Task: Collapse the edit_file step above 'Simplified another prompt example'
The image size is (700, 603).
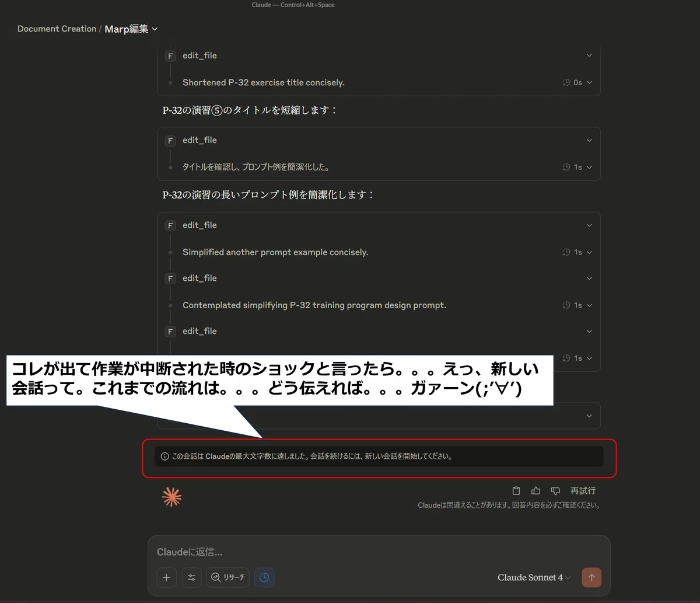Action: click(x=589, y=225)
